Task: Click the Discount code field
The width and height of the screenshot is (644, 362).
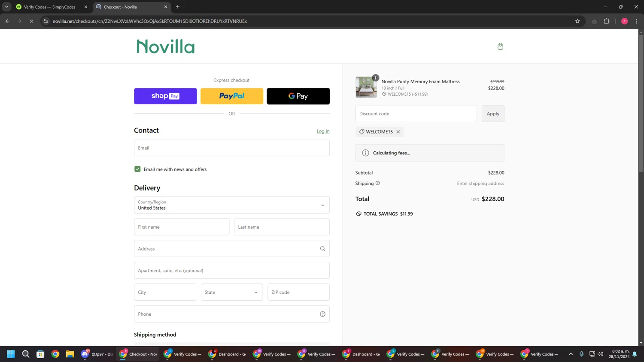Action: coord(416,114)
